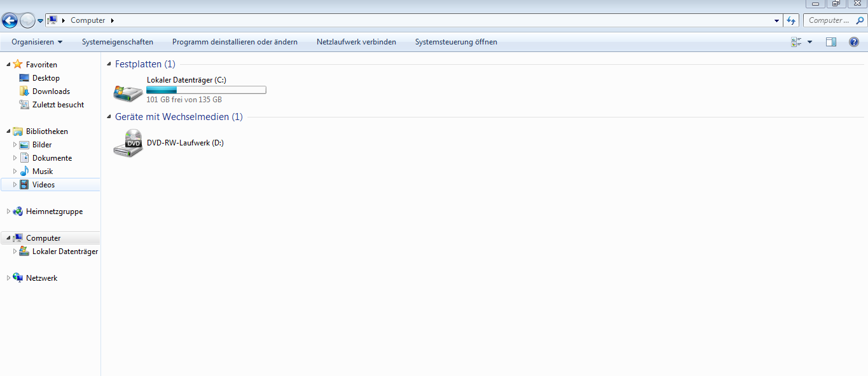Open the recent pages dropdown arrow

(x=40, y=21)
